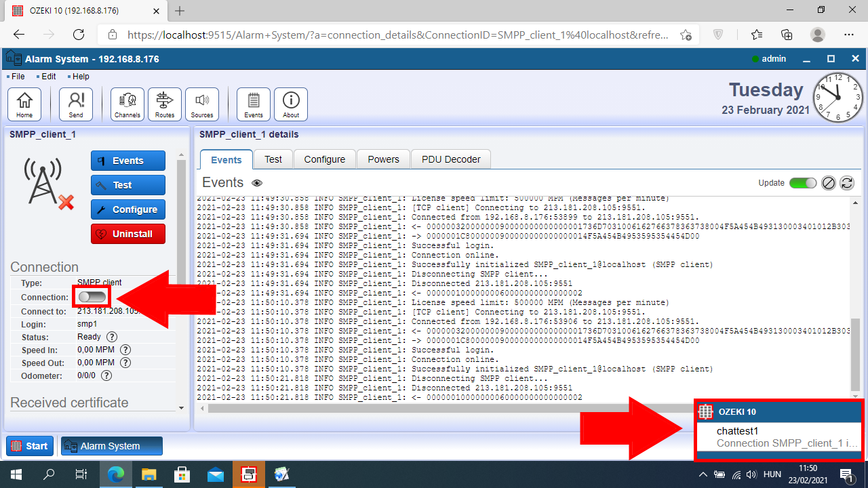
Task: Open File Explorer from taskbar
Action: [149, 474]
